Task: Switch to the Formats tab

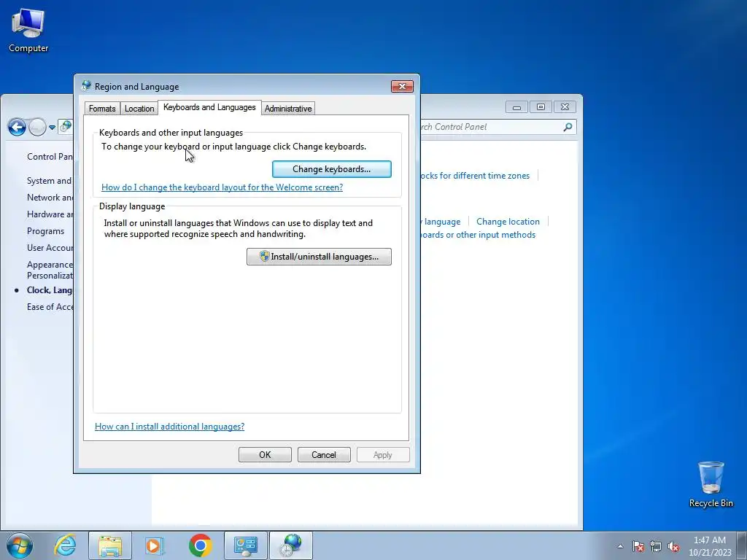Action: [102, 109]
